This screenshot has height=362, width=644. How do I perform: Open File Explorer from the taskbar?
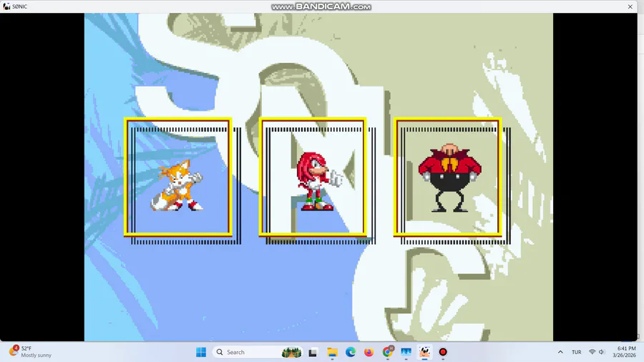coord(332,352)
